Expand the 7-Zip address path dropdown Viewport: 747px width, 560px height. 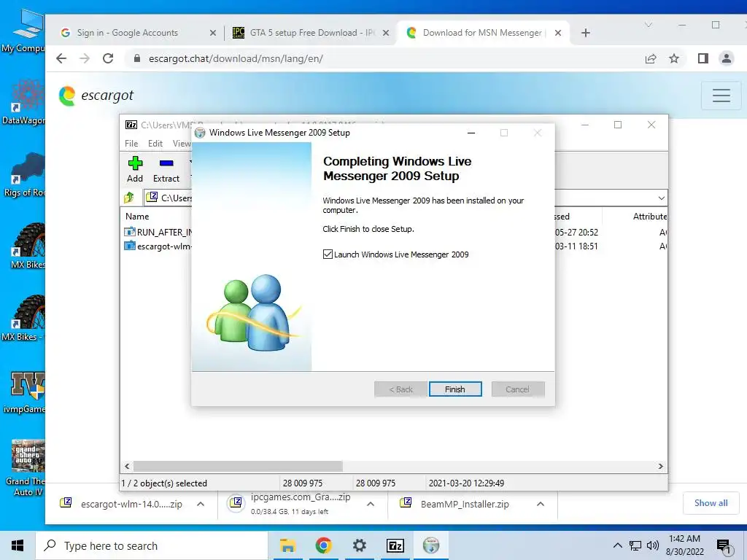tap(661, 198)
